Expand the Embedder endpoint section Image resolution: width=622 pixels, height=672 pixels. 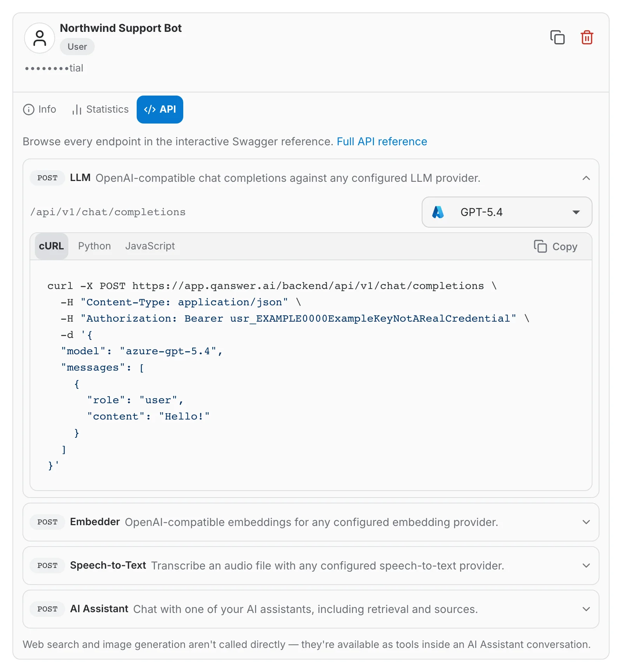pyautogui.click(x=586, y=522)
